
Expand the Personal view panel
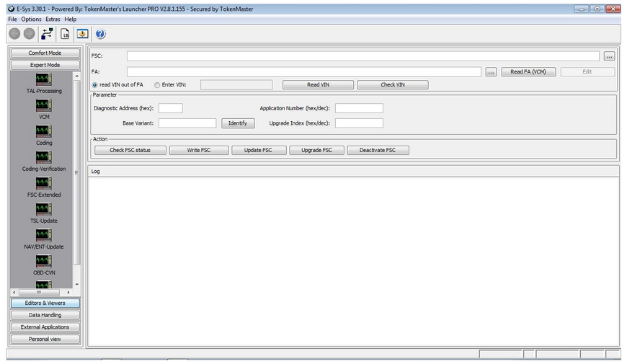[45, 339]
